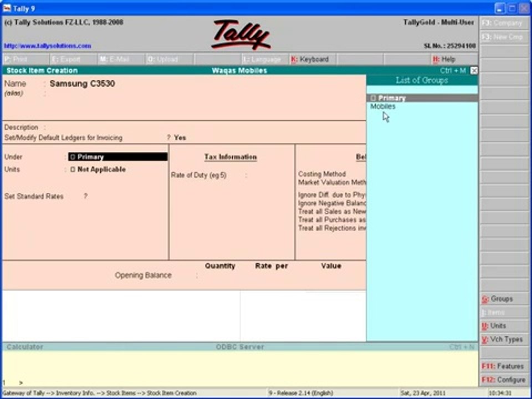
Task: Minimize the Tally 9 window
Action: click(x=499, y=8)
